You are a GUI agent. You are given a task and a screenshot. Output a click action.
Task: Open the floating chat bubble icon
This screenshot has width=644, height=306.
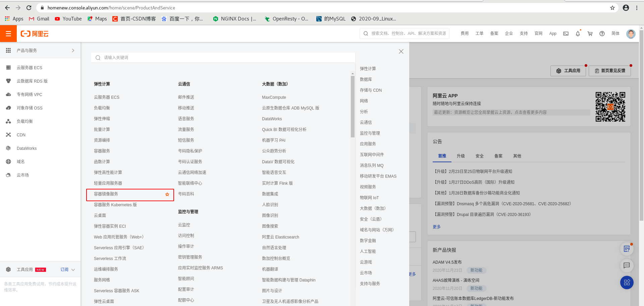[627, 265]
